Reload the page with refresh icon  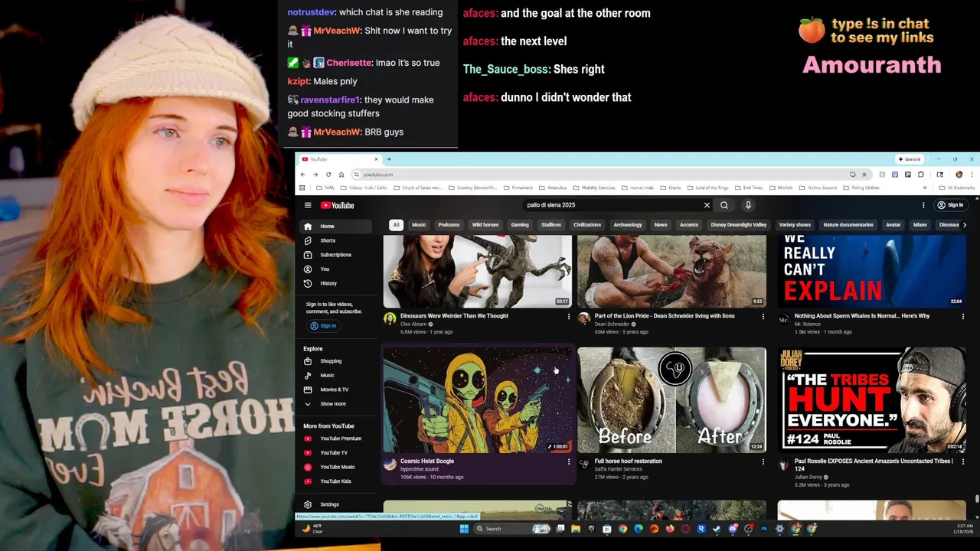click(328, 174)
